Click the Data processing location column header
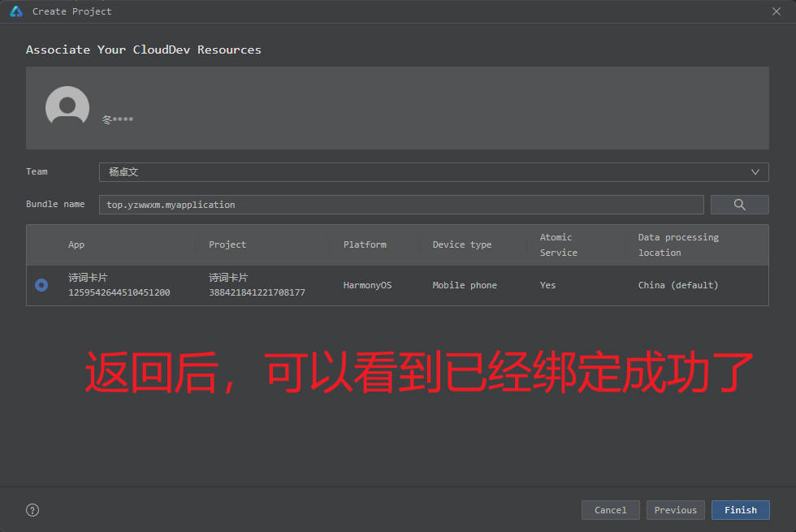Viewport: 796px width, 532px height. 678,244
